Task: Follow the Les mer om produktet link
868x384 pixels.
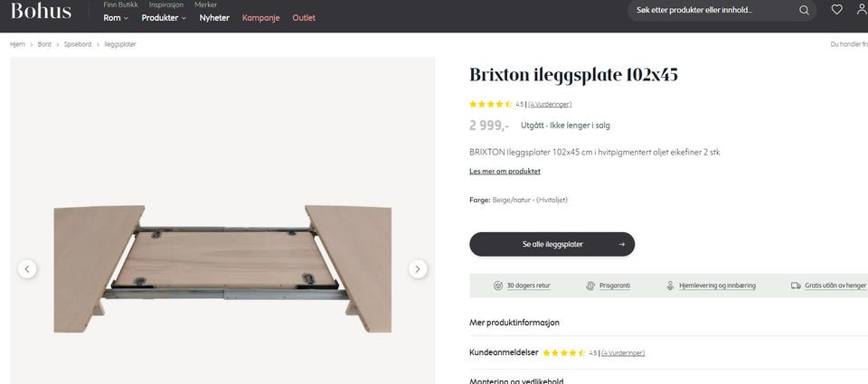Action: pos(505,171)
